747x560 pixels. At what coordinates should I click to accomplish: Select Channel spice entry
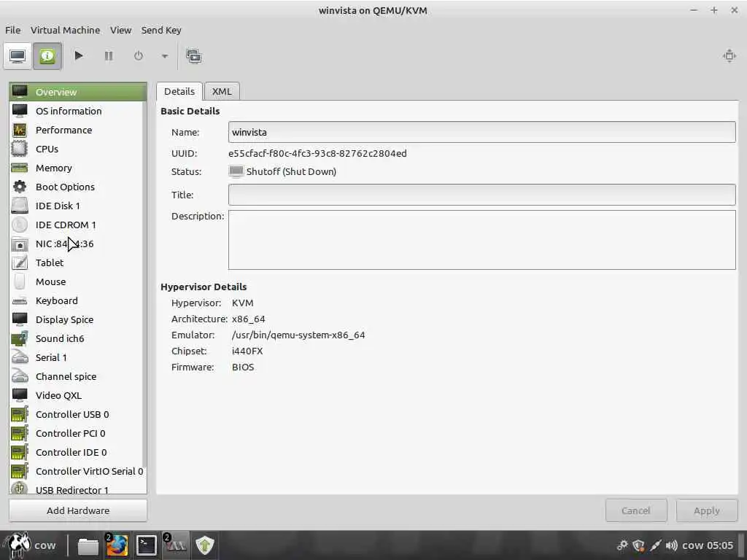[x=77, y=377]
